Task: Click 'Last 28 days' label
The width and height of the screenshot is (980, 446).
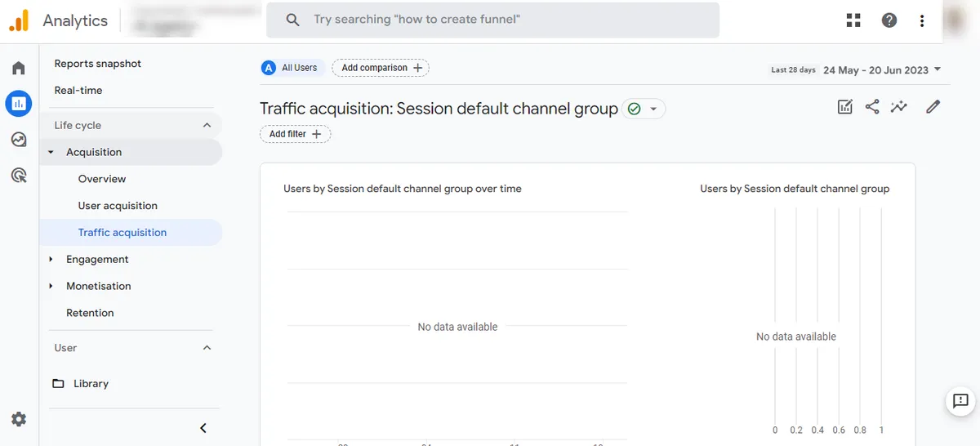Action: (793, 70)
